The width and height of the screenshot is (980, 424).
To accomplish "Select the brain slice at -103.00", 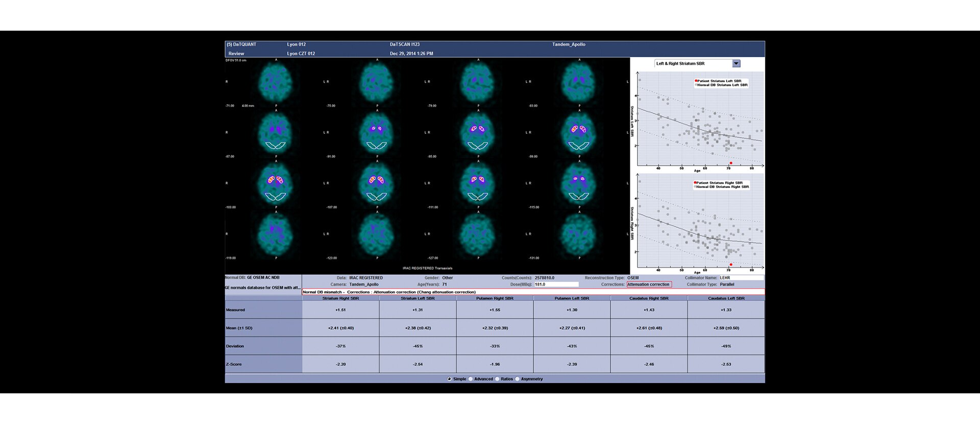I will click(x=276, y=183).
